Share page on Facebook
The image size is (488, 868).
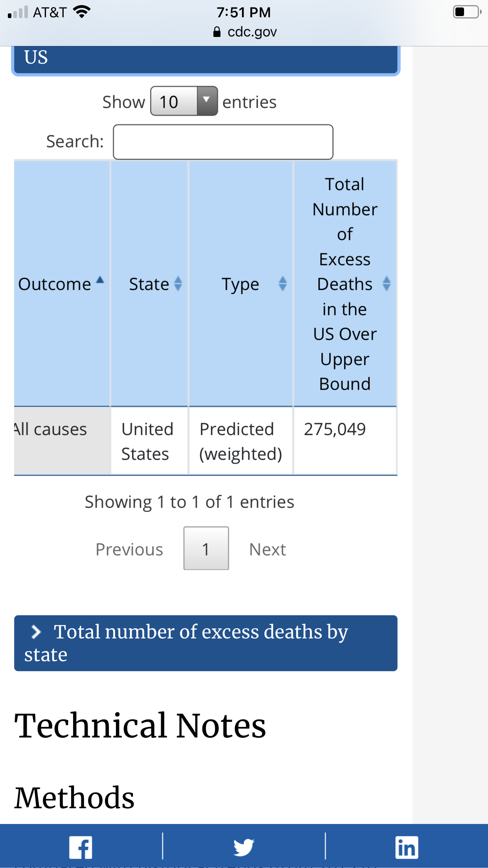81,847
